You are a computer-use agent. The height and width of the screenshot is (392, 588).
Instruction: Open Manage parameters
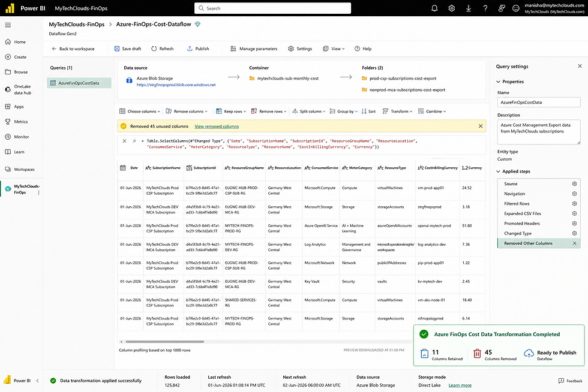click(x=254, y=49)
